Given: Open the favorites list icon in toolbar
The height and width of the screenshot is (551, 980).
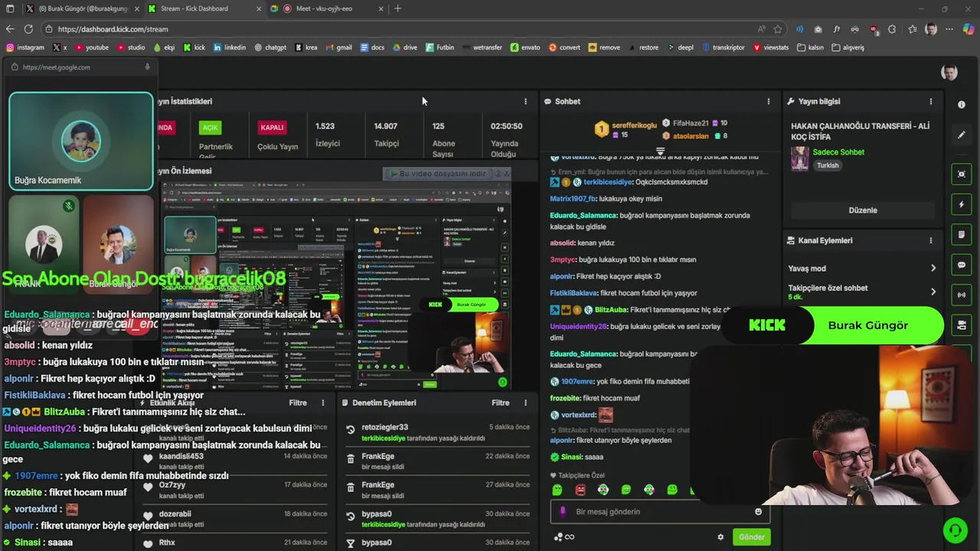Looking at the screenshot, I should tap(912, 29).
